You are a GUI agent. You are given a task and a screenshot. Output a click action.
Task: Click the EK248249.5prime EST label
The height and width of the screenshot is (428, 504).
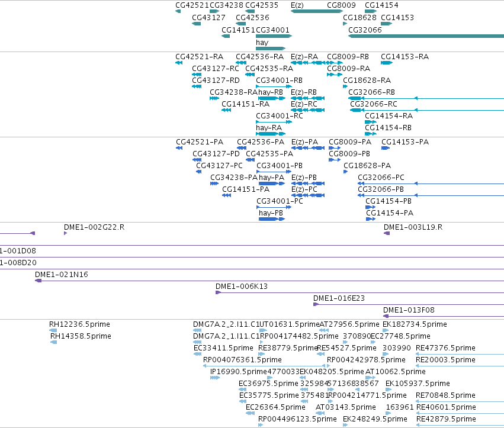375,419
